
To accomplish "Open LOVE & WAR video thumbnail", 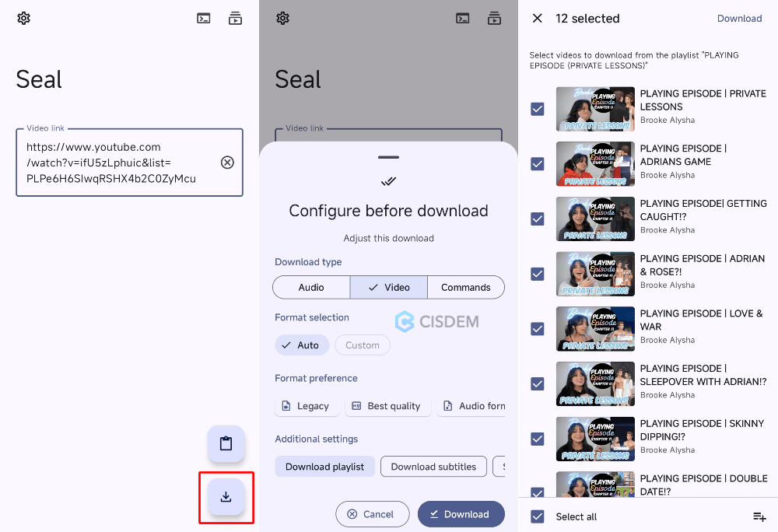I will (595, 329).
